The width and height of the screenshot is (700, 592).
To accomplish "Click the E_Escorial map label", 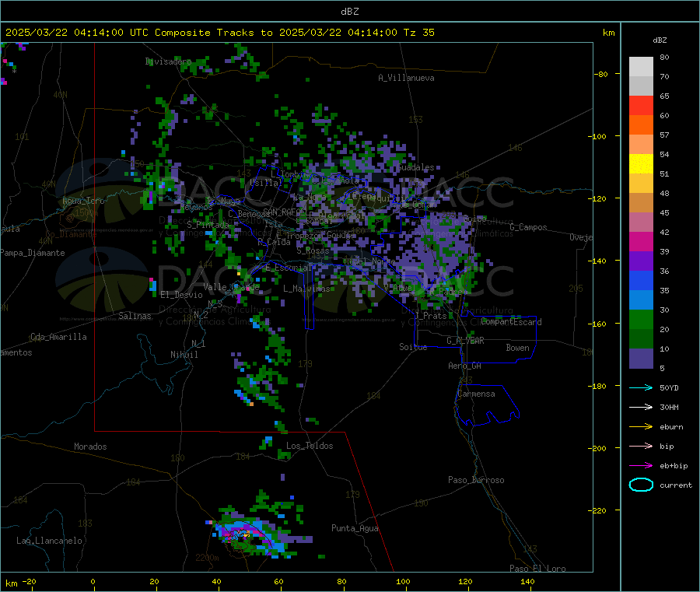I will (289, 268).
